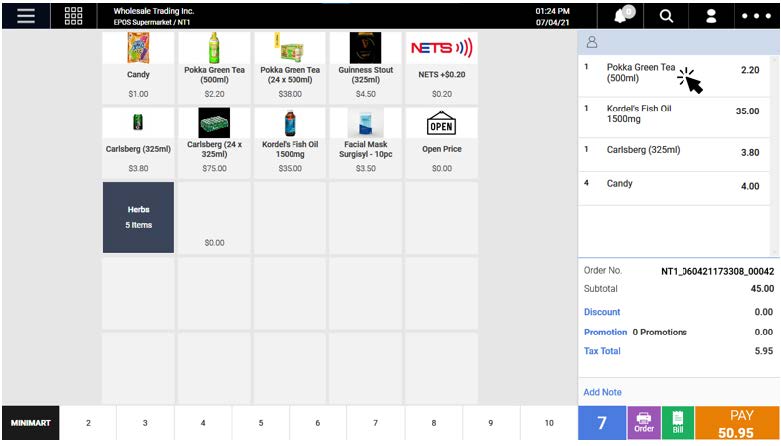Viewport: 781px width, 446px height.
Task: Open the user profile icon
Action: point(712,16)
